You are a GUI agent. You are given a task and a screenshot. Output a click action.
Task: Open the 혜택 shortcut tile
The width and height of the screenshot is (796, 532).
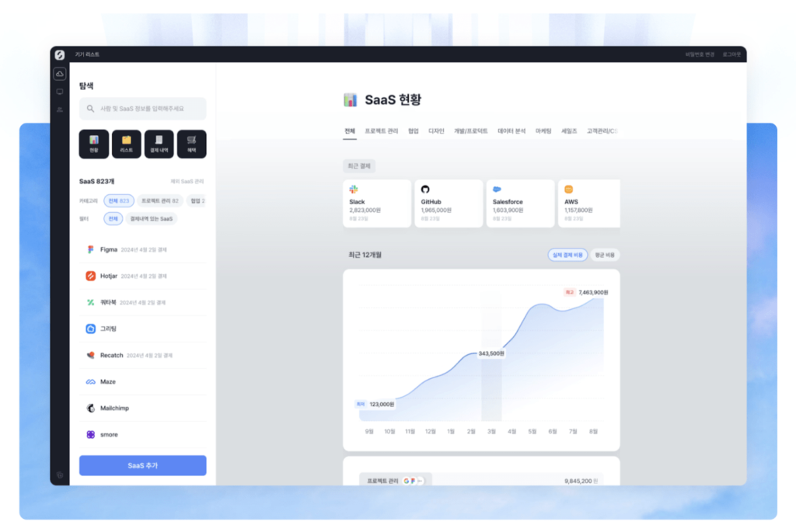coord(191,144)
